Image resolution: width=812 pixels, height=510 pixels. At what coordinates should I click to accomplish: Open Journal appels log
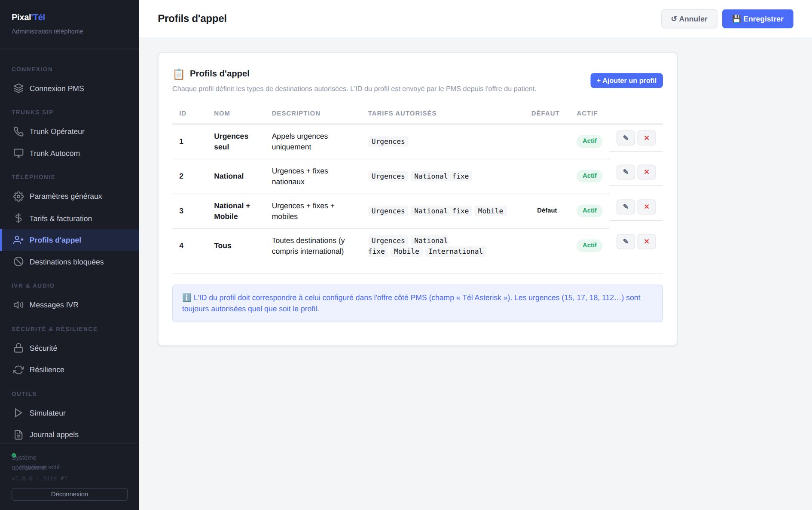pos(70,434)
